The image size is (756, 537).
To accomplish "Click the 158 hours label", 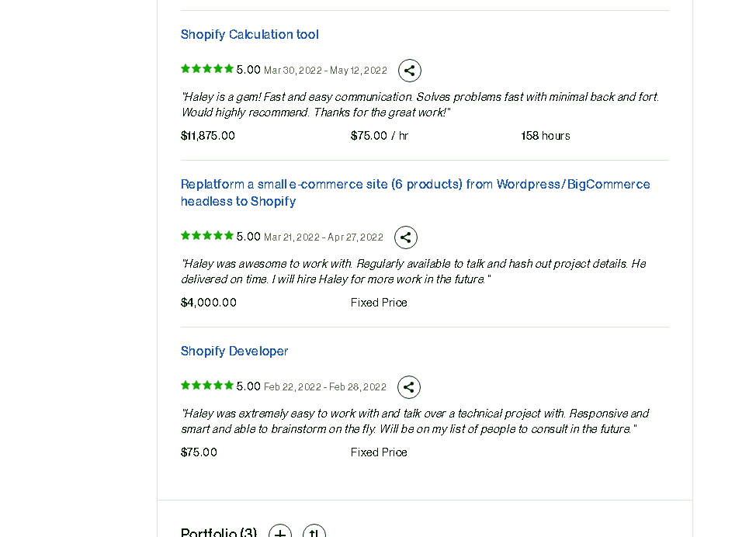I will [x=546, y=136].
